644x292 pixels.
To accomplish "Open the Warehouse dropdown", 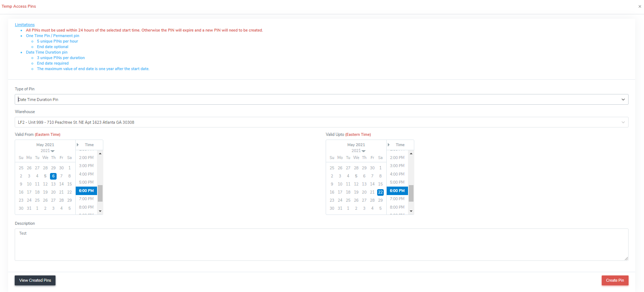I will [x=321, y=122].
